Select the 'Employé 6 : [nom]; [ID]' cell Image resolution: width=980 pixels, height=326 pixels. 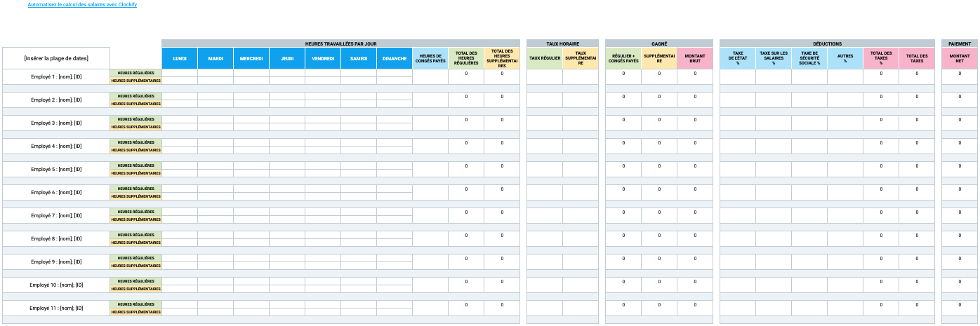56,192
